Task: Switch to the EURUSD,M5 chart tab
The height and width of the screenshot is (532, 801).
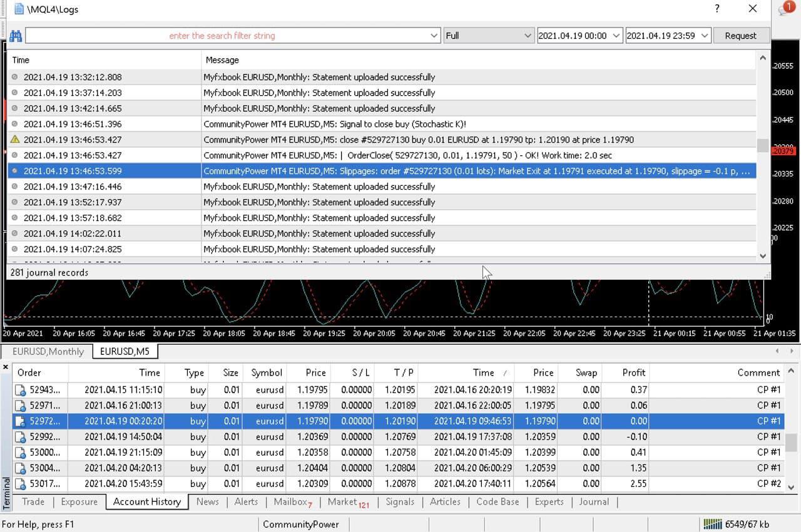Action: pos(125,351)
